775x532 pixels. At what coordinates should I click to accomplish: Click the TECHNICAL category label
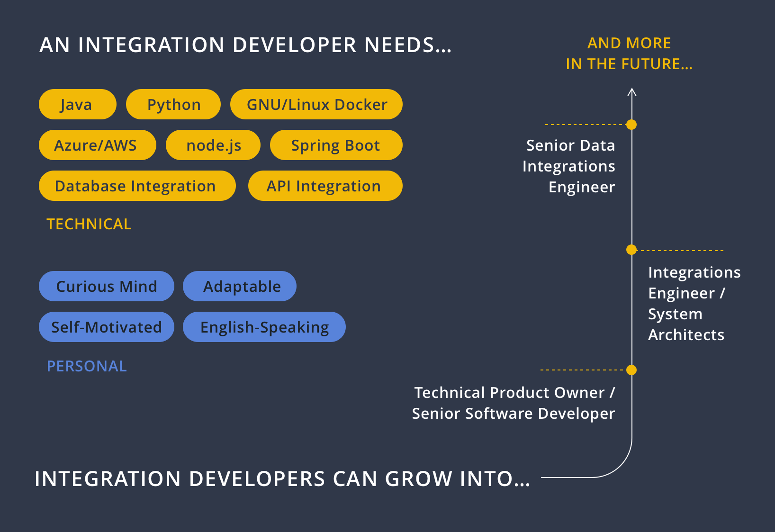pyautogui.click(x=89, y=224)
